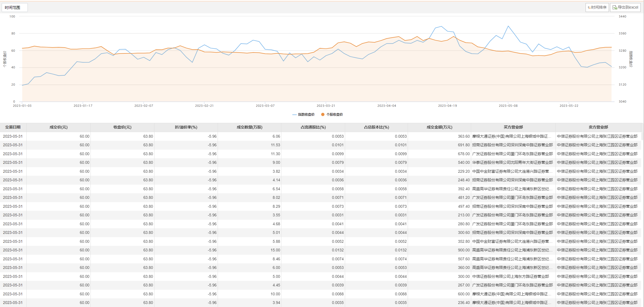
Task: Click 买方营业部 column header
Action: coord(513,127)
